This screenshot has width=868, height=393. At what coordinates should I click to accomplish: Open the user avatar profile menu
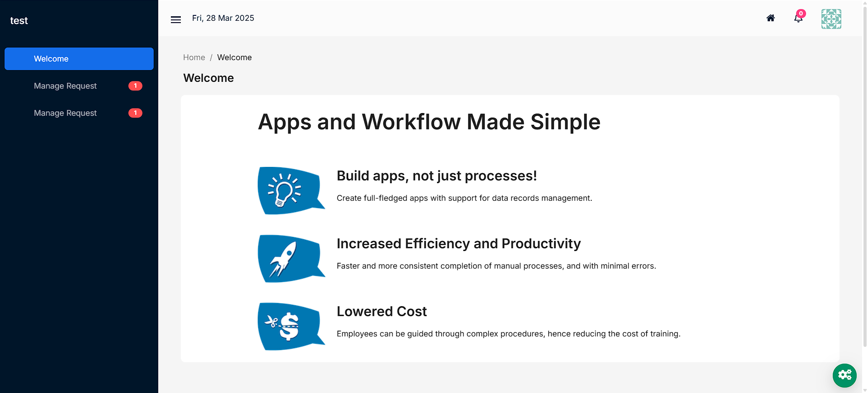[831, 19]
